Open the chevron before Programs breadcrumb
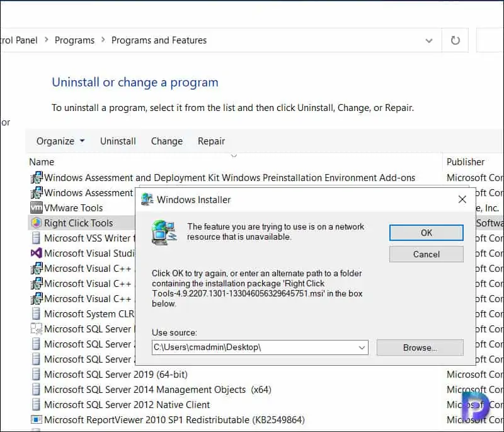The height and width of the screenshot is (432, 504). (x=47, y=40)
